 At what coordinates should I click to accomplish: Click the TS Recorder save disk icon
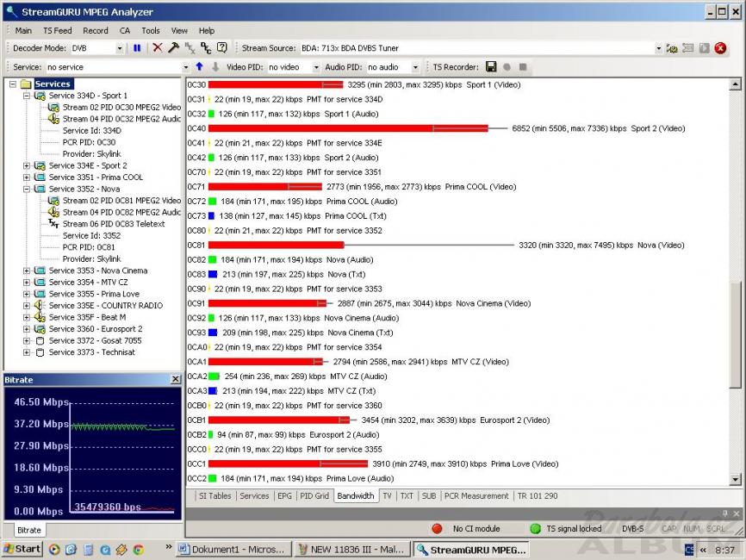[x=491, y=66]
